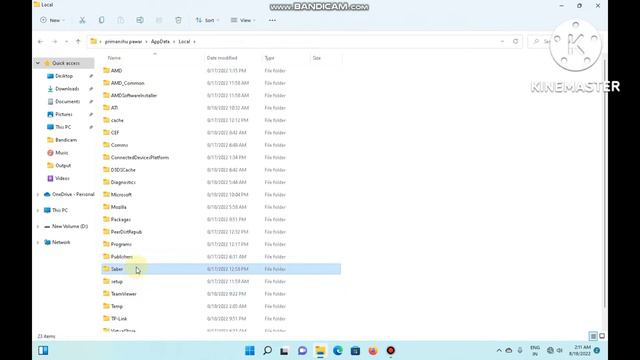
Task: Open Task View on taskbar
Action: point(284,351)
